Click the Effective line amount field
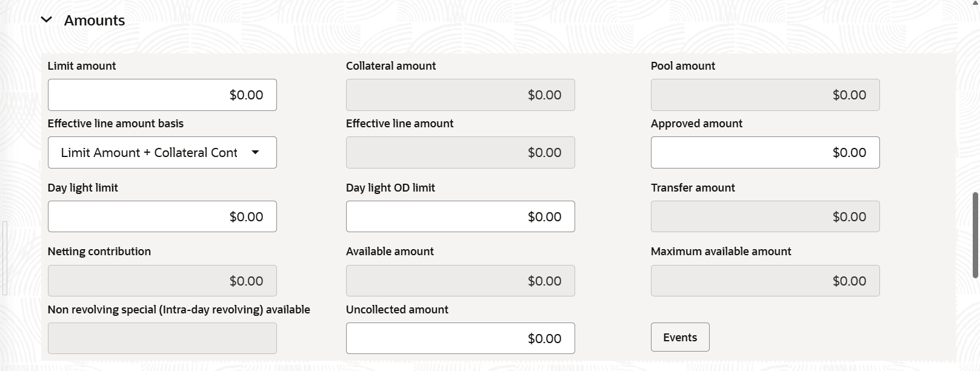 coord(460,153)
